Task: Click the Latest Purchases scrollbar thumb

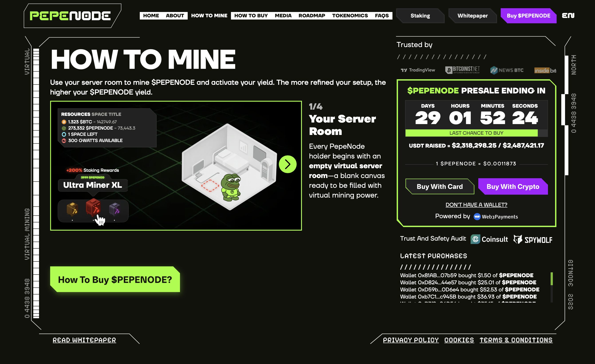Action: 552,279
